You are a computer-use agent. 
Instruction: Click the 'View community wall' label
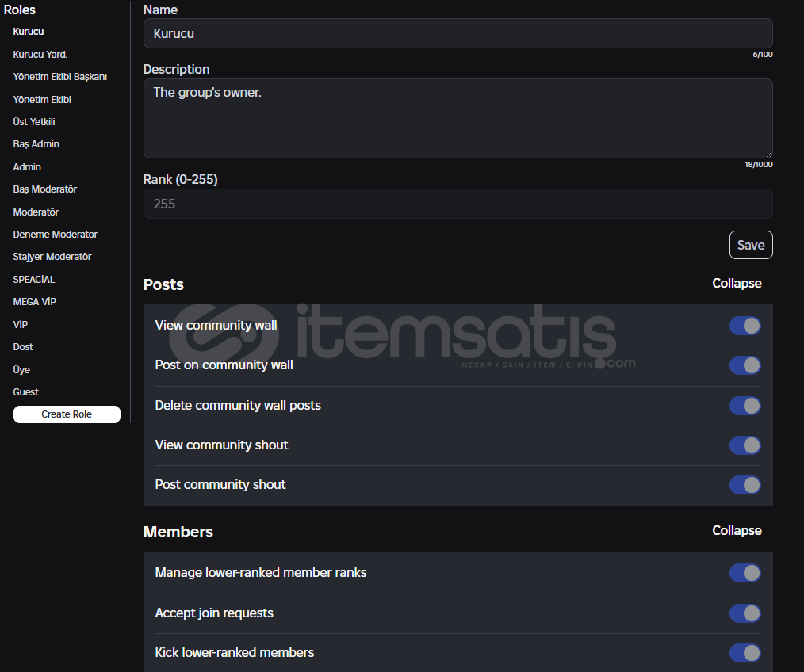pos(216,326)
